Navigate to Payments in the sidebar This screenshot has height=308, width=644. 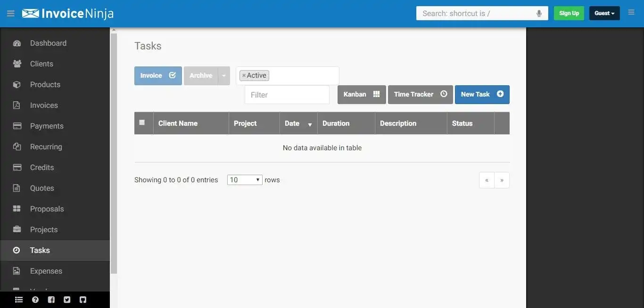pos(47,126)
